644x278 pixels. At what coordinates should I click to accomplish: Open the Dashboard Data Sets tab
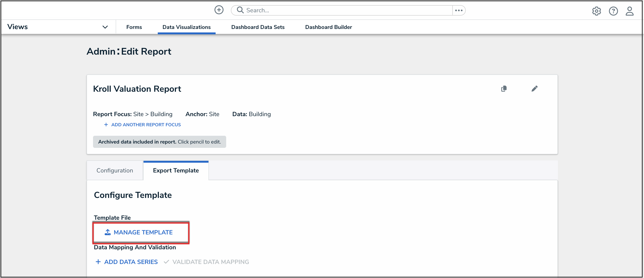(x=258, y=27)
